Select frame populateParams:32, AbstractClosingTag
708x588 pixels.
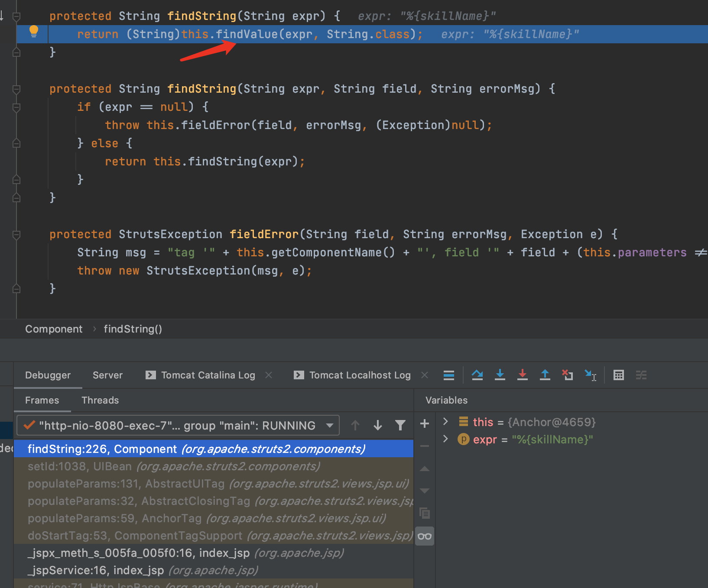pyautogui.click(x=214, y=501)
